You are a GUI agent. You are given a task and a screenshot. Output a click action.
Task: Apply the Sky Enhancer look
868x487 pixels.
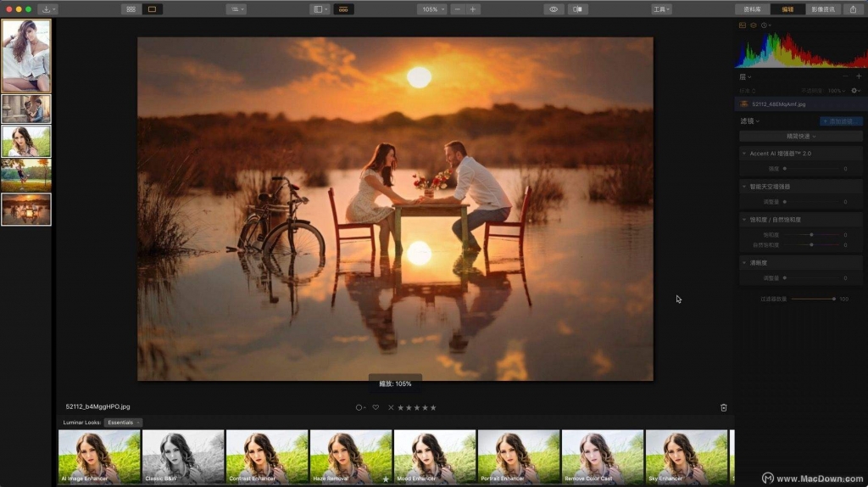687,456
